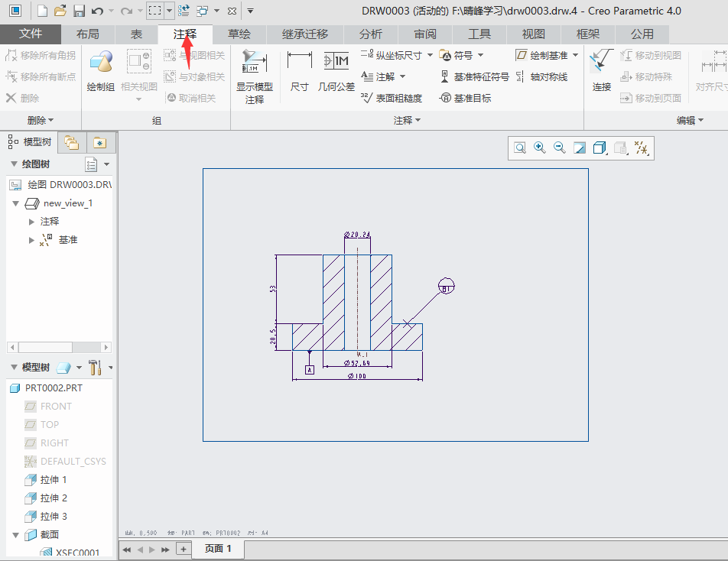728x561 pixels.
Task: Switch to the 表 table tab
Action: (x=136, y=34)
